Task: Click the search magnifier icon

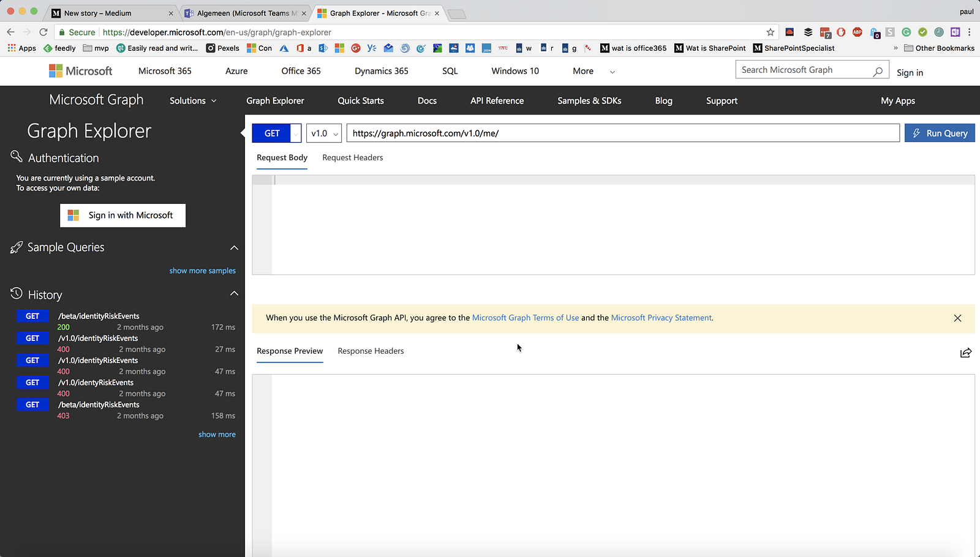Action: point(878,71)
